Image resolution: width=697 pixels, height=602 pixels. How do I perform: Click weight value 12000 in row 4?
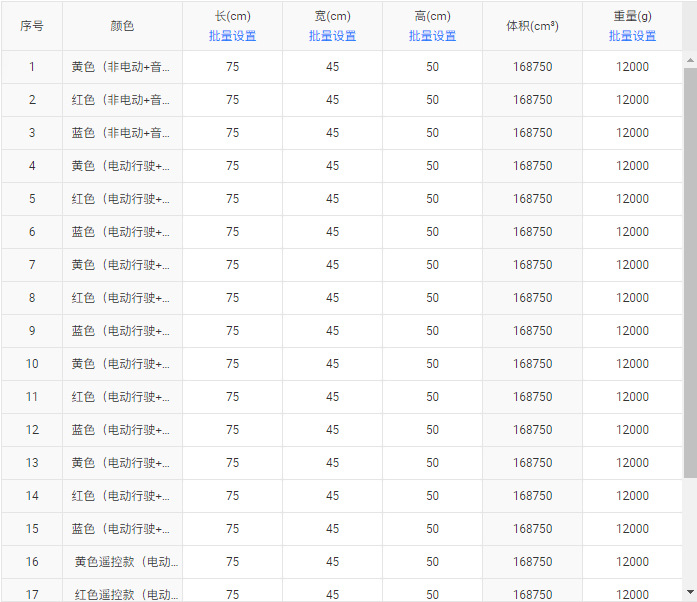[x=632, y=166]
